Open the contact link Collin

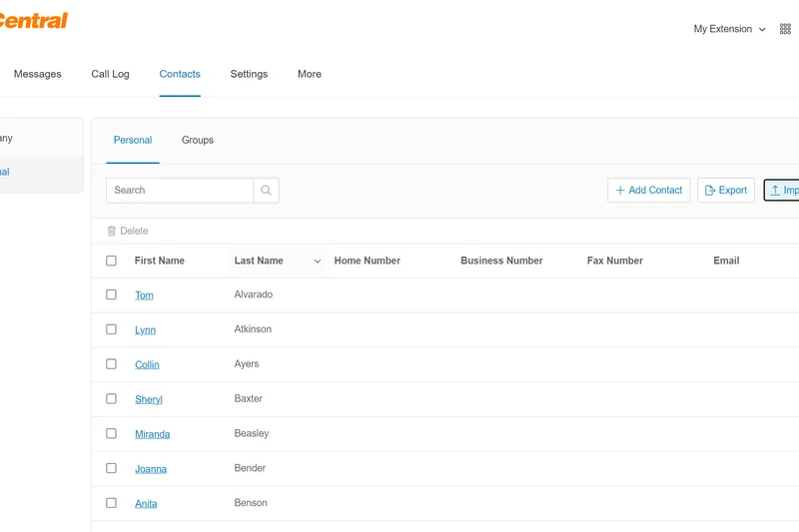(x=147, y=364)
